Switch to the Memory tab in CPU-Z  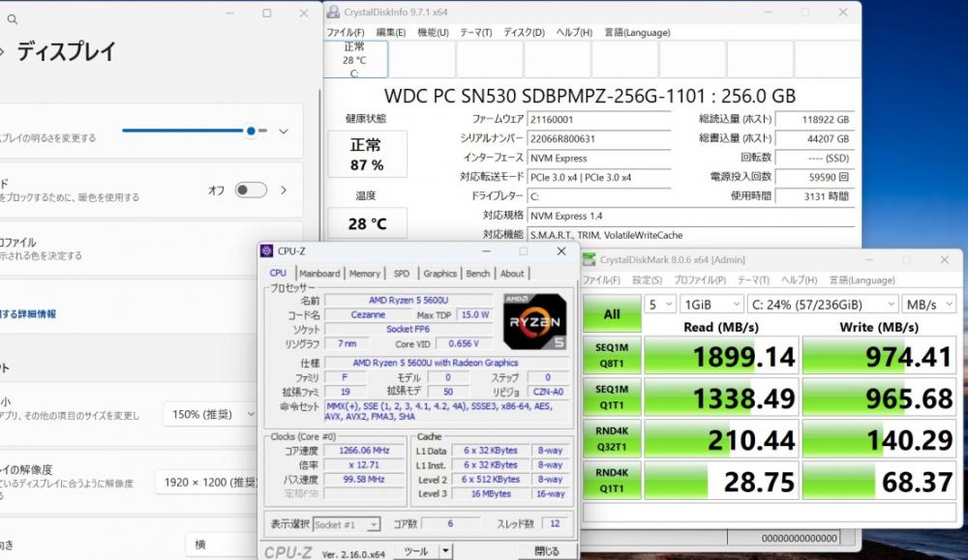pos(364,273)
